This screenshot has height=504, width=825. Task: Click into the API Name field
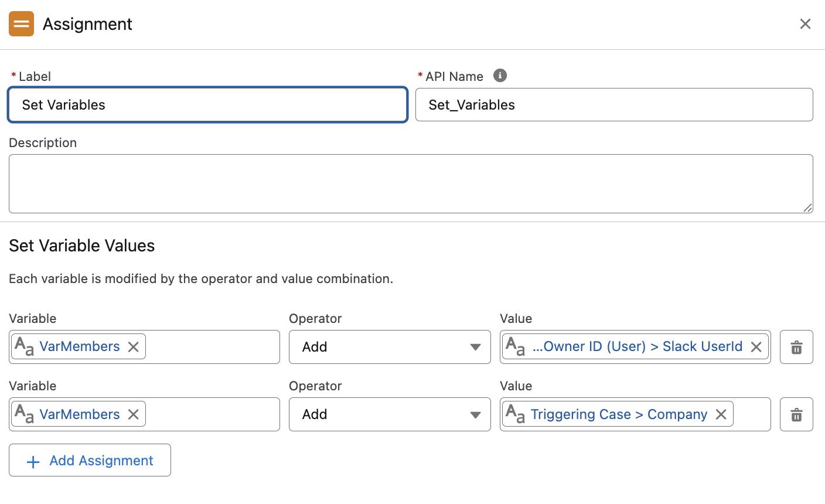pos(613,105)
